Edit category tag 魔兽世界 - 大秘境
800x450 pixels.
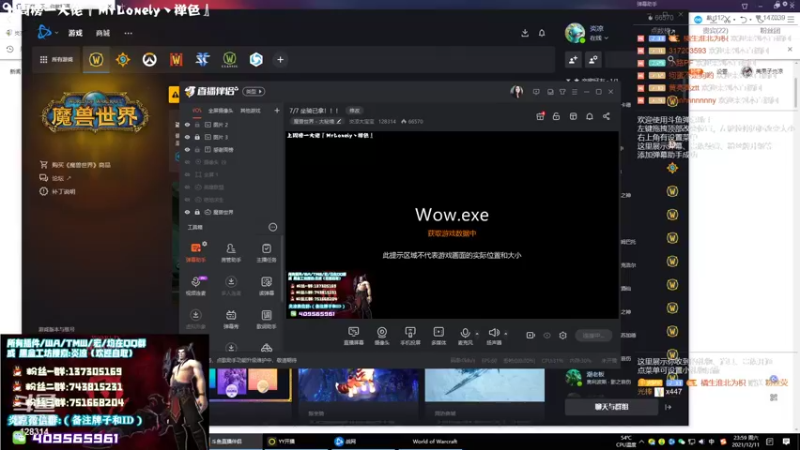pos(317,121)
